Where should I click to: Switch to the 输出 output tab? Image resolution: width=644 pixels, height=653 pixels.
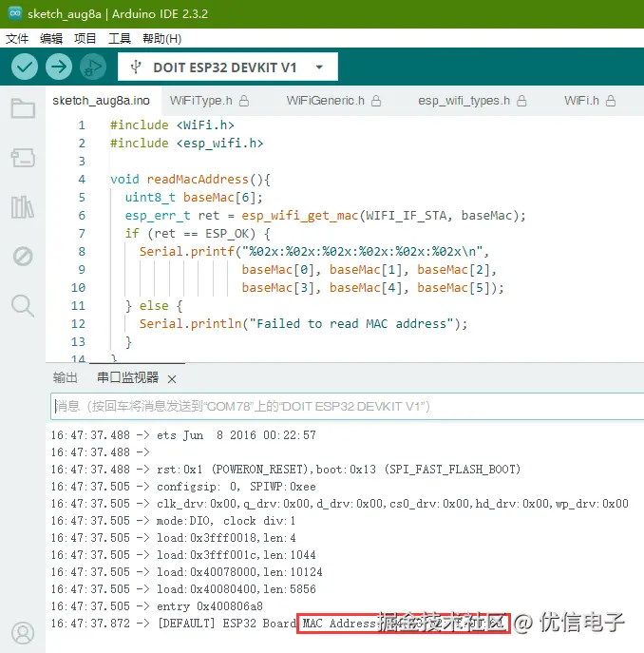point(65,377)
